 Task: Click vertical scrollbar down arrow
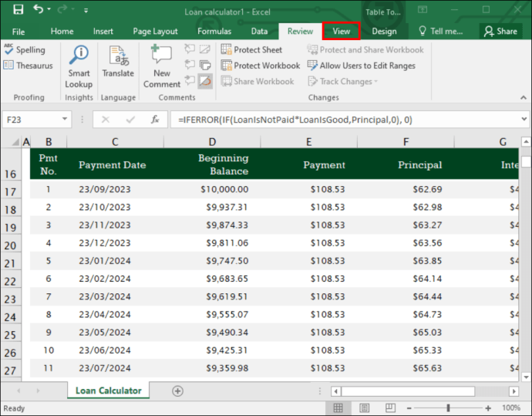point(526,377)
